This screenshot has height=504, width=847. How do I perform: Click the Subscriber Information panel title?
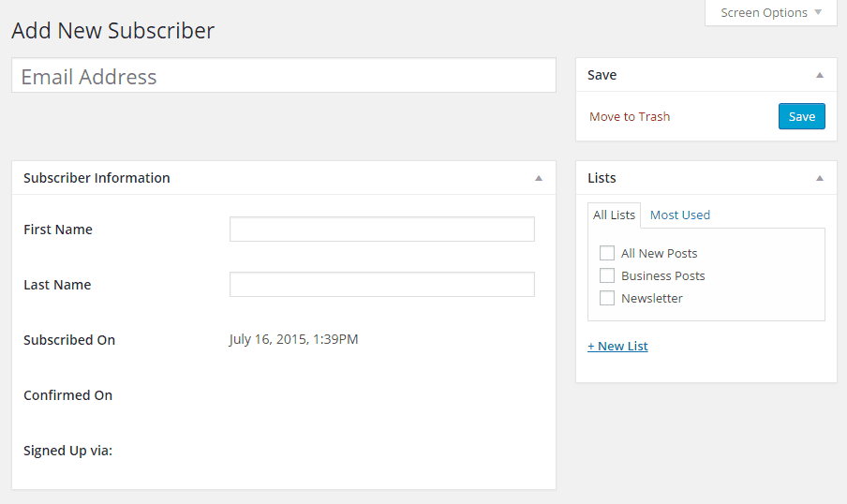click(x=97, y=178)
